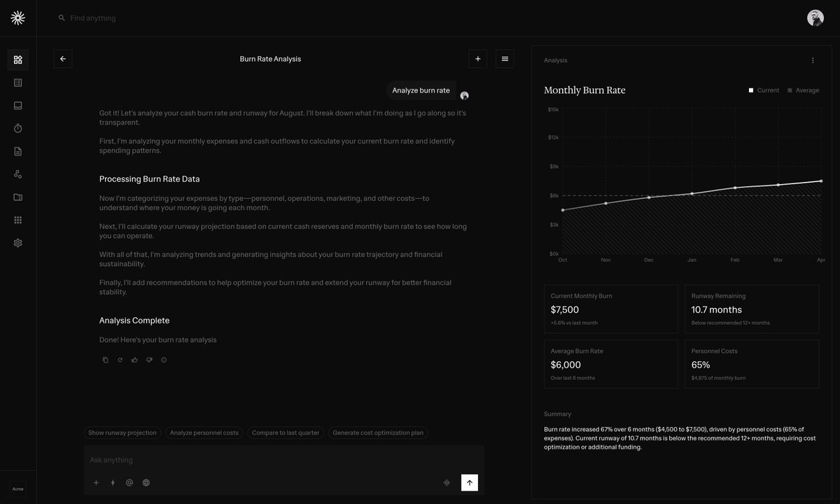Toggle the Average series in chart legend
Screen dimensions: 840x504
pos(803,90)
